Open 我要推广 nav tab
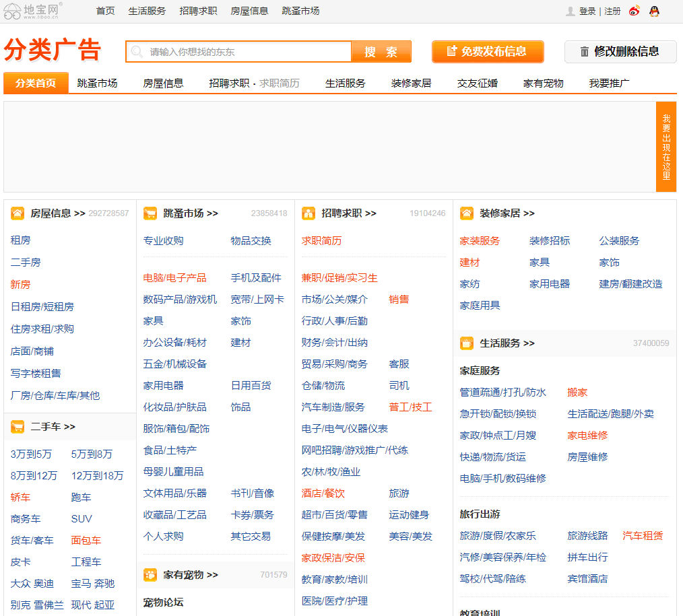Viewport: 683px width, 616px height. [x=609, y=83]
